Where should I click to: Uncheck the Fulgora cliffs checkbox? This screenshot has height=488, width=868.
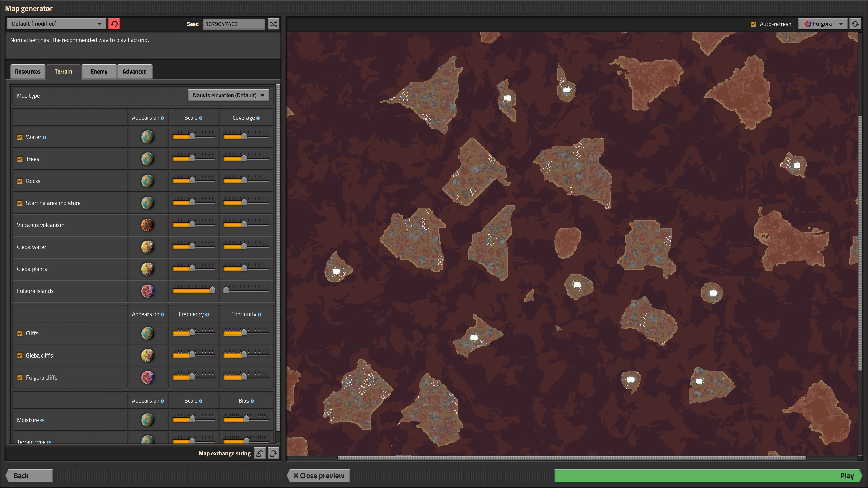pos(20,378)
